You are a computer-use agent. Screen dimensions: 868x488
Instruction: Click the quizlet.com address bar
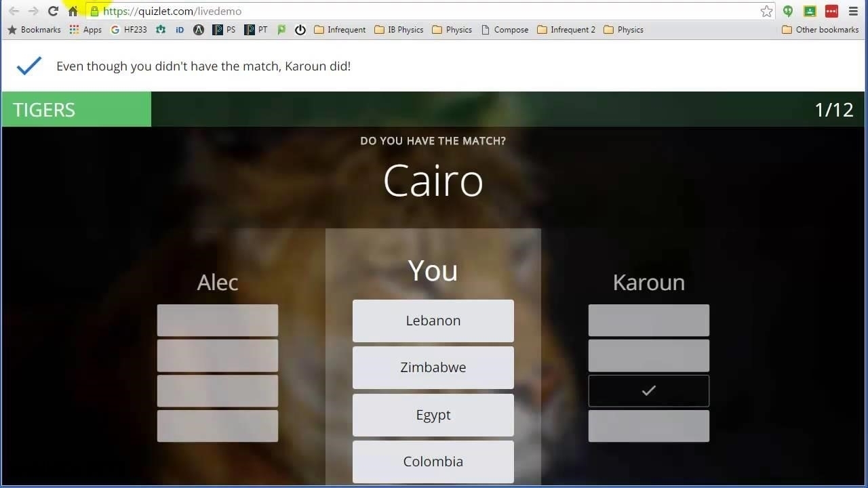(427, 11)
